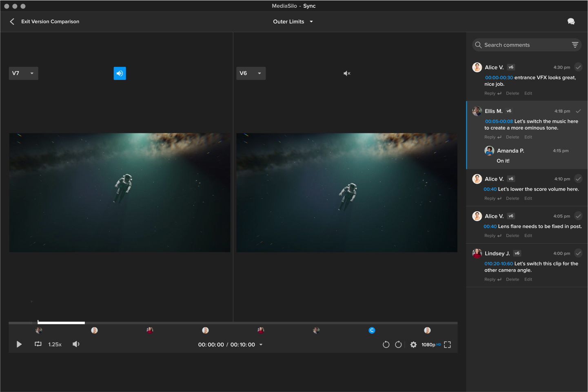Open the comment filter icon
Image resolution: width=588 pixels, height=392 pixels.
[x=575, y=44]
